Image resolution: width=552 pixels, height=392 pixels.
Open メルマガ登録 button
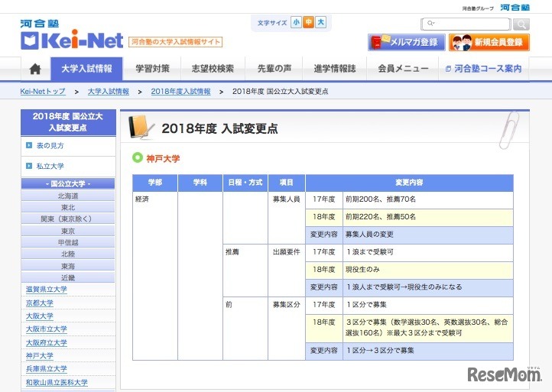[407, 42]
